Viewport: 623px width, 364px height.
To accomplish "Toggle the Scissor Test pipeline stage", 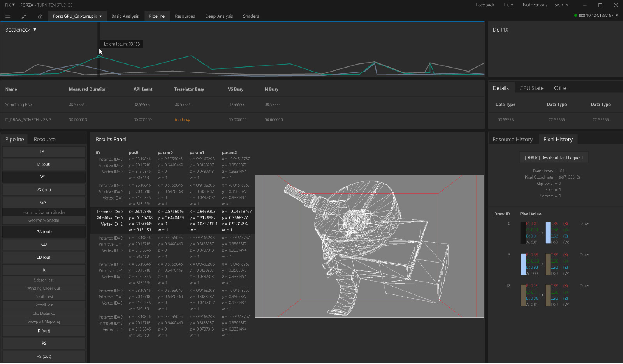I will pyautogui.click(x=44, y=280).
